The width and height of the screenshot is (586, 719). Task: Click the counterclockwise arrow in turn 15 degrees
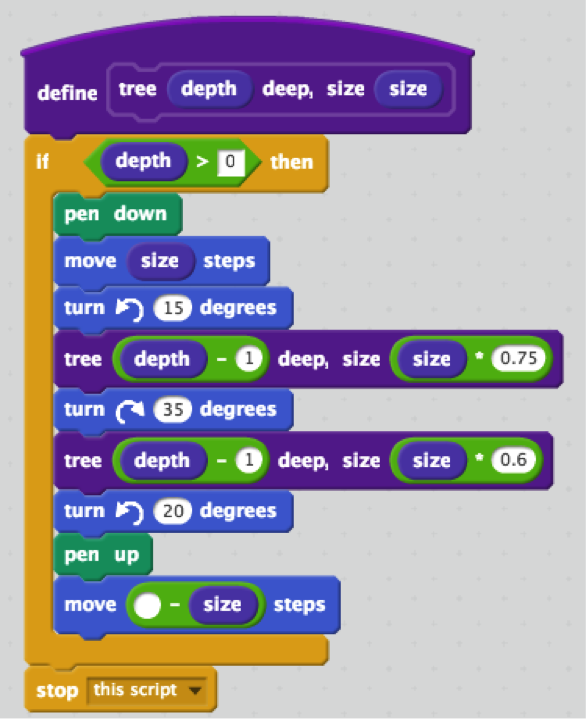[x=130, y=309]
